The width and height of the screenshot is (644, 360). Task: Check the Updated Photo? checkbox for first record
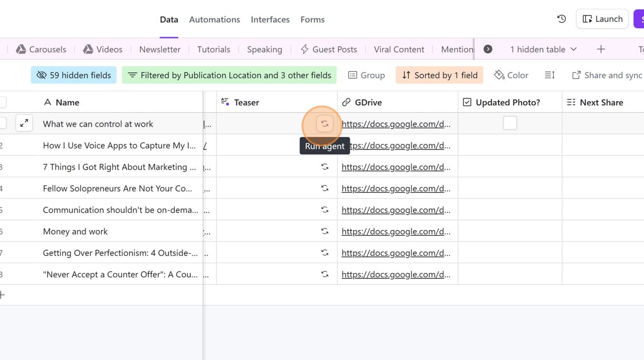point(509,123)
